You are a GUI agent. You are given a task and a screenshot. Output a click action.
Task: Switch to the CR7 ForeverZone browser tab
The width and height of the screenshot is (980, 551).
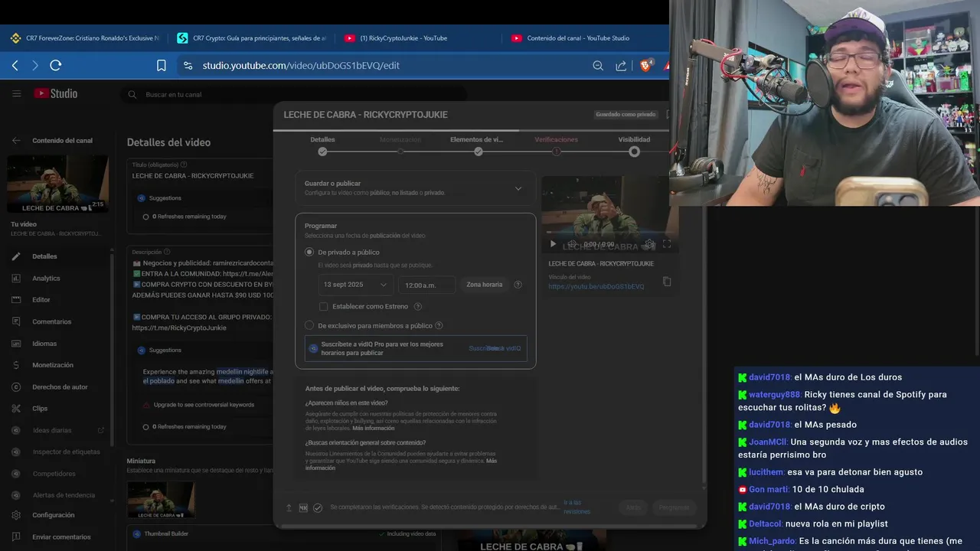click(85, 37)
